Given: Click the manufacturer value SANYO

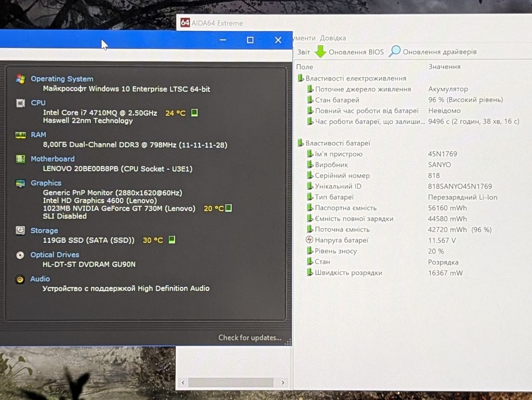Looking at the screenshot, I should pos(439,164).
